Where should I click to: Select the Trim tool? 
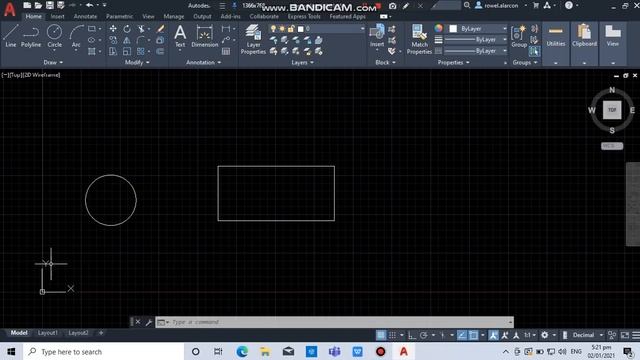[x=141, y=29]
